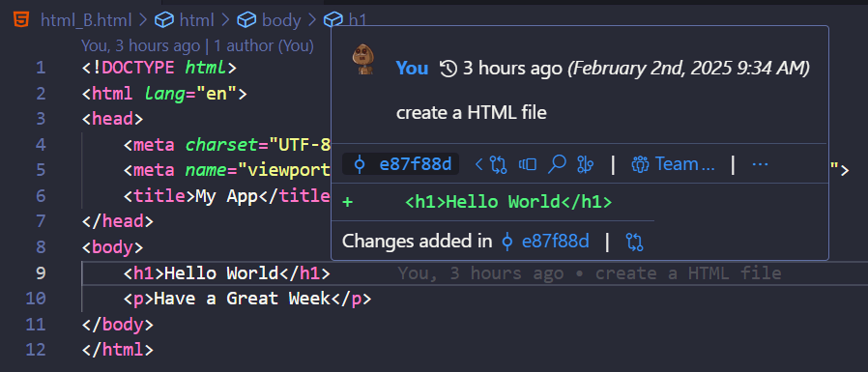Click the closing </head> tag on line 7
868x372 pixels.
117,221
